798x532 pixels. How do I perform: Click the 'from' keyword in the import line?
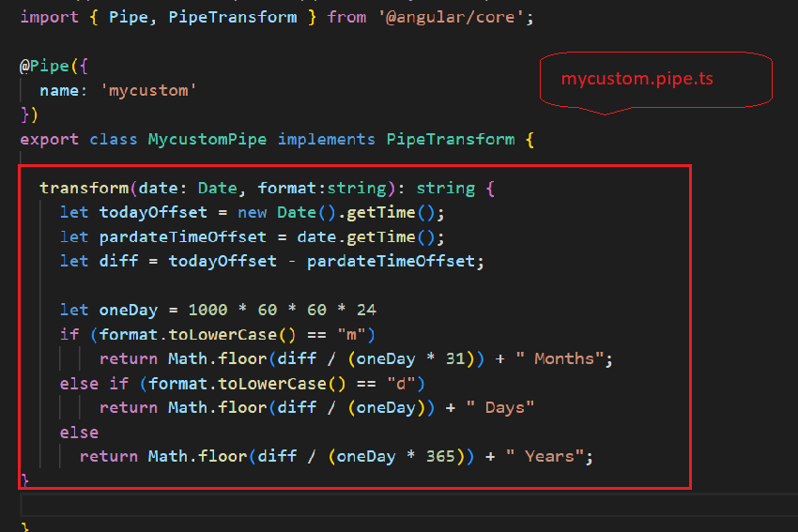pos(346,17)
